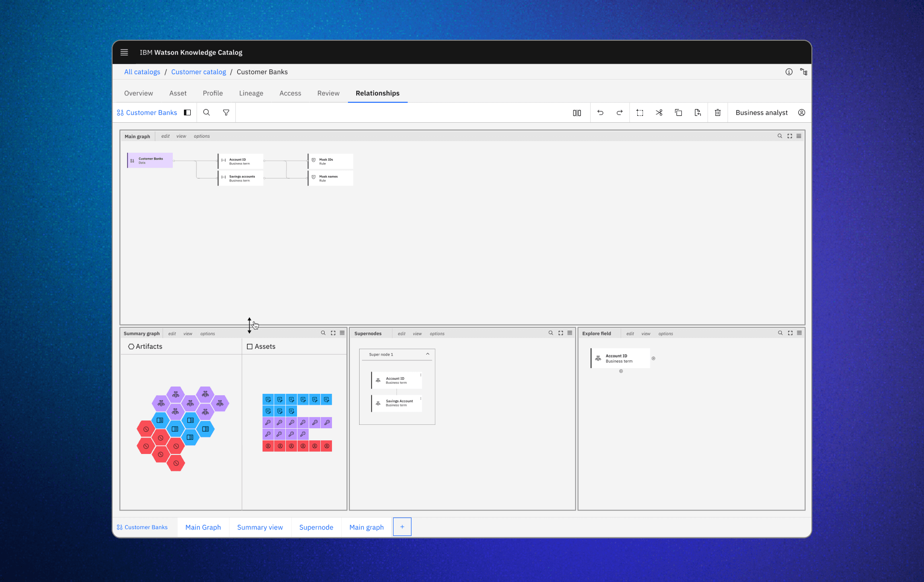The image size is (924, 582).
Task: Activate the marquee selection tool
Action: point(640,113)
